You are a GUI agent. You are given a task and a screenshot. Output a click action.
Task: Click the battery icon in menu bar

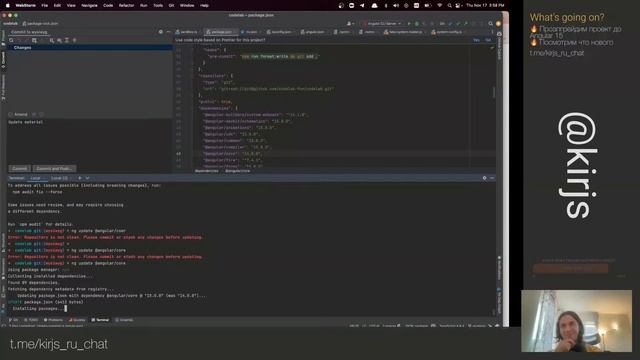(427, 5)
